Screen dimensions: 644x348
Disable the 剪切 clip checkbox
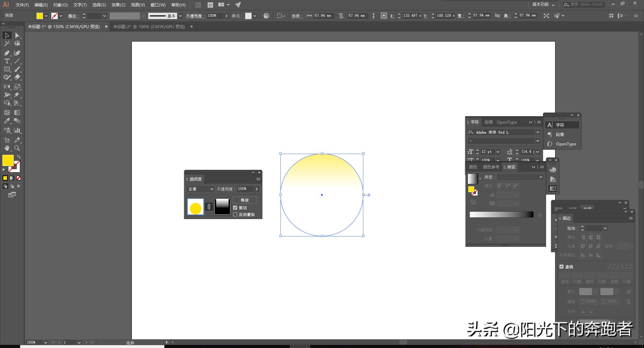point(235,208)
